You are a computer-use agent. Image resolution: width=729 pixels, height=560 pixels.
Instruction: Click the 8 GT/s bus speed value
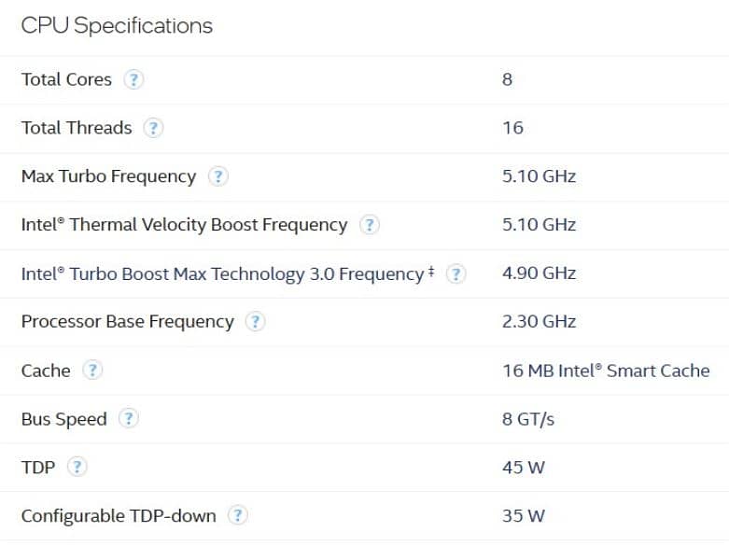pos(528,419)
